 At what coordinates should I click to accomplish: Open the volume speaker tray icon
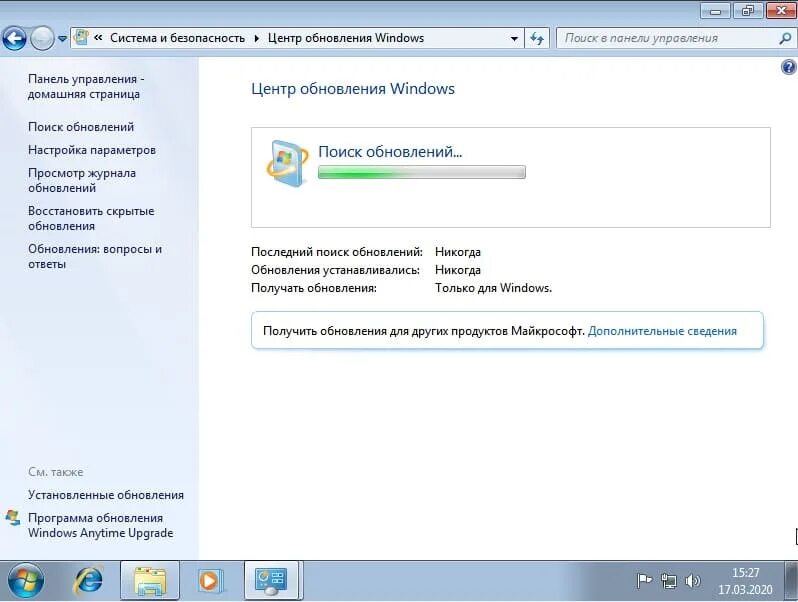coord(692,581)
